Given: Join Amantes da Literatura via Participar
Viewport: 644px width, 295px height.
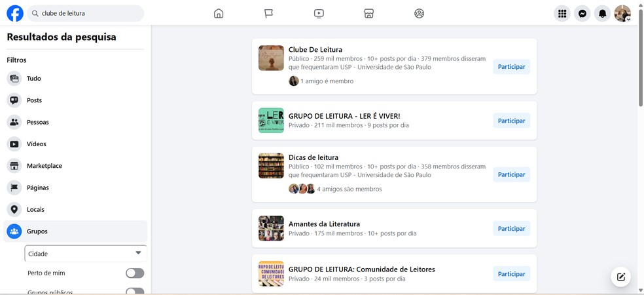Looking at the screenshot, I should click(511, 228).
